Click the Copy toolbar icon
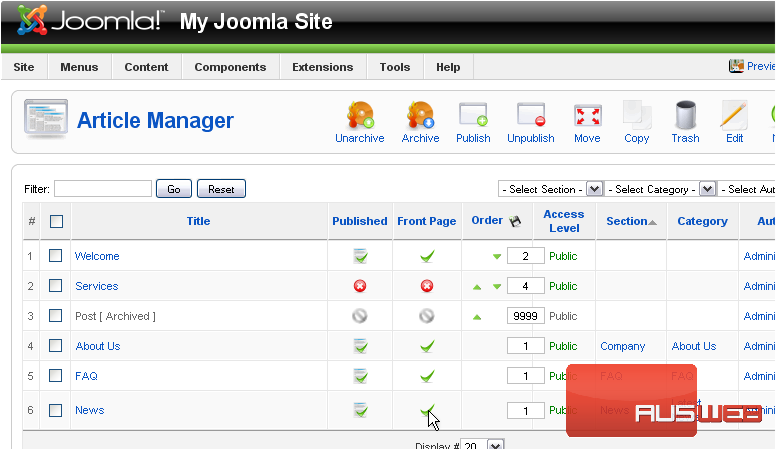This screenshot has width=776, height=450. pos(636,116)
